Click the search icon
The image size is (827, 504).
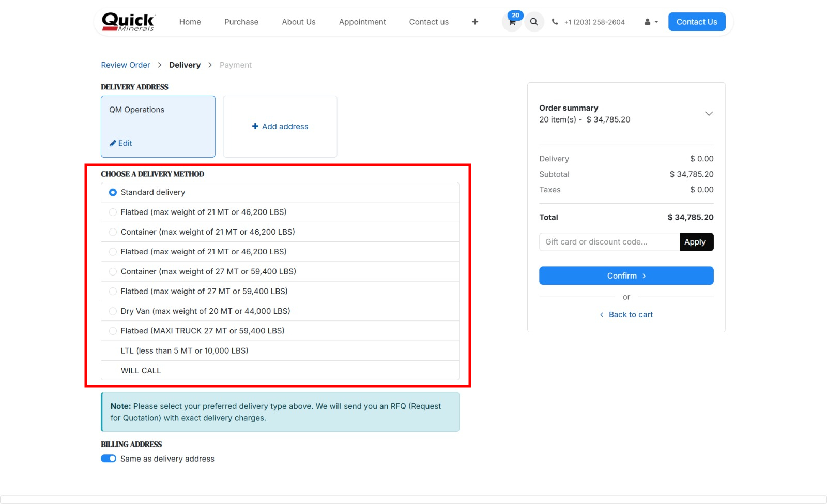(534, 22)
